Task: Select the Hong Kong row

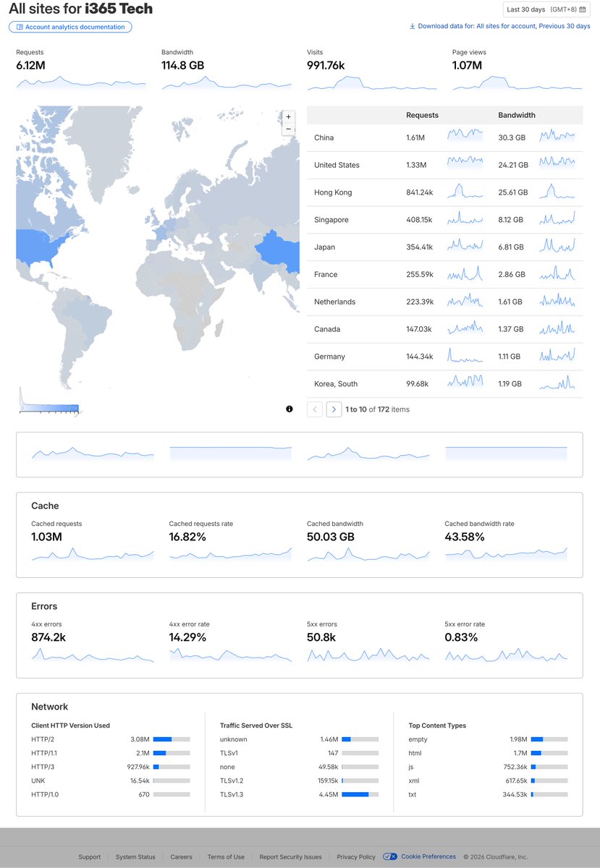Action: click(x=445, y=192)
